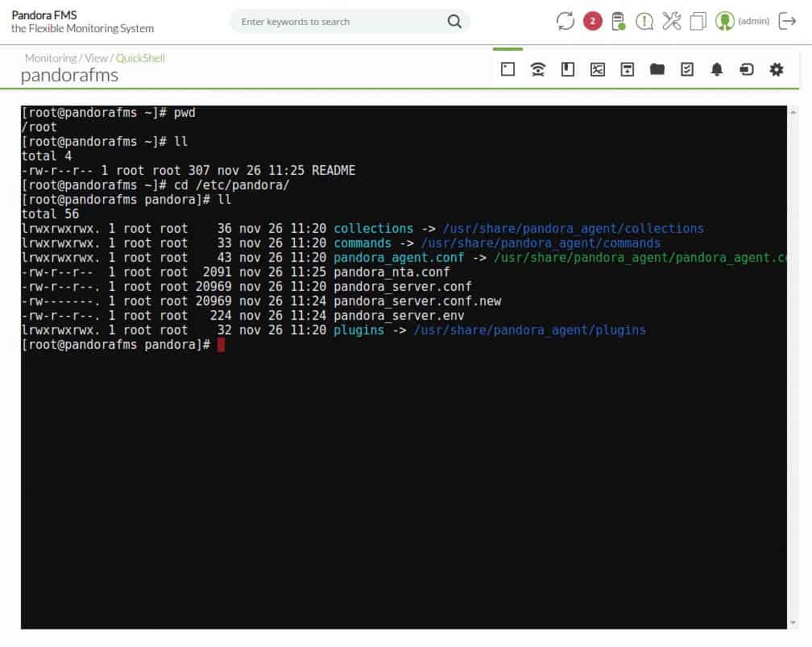
Task: Click 'pandora_nta.conf' file name in listing
Action: (391, 272)
